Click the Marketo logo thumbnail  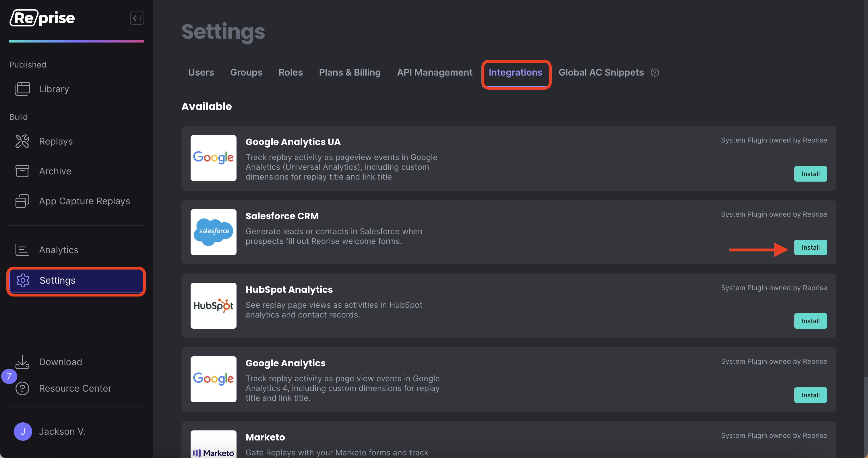[213, 444]
